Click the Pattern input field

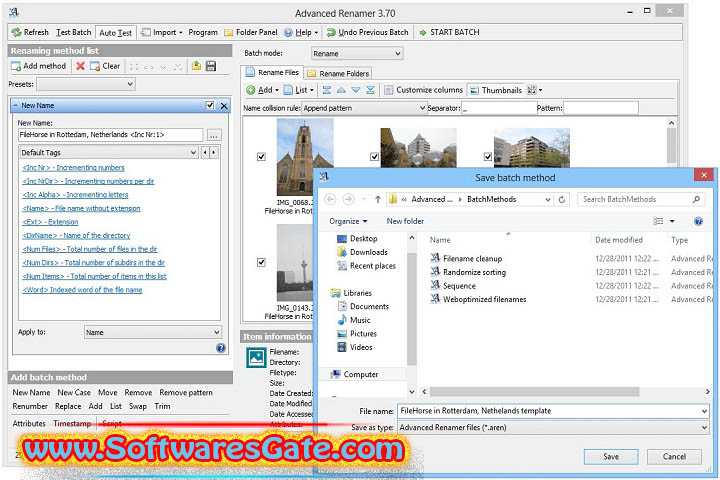pyautogui.click(x=601, y=108)
